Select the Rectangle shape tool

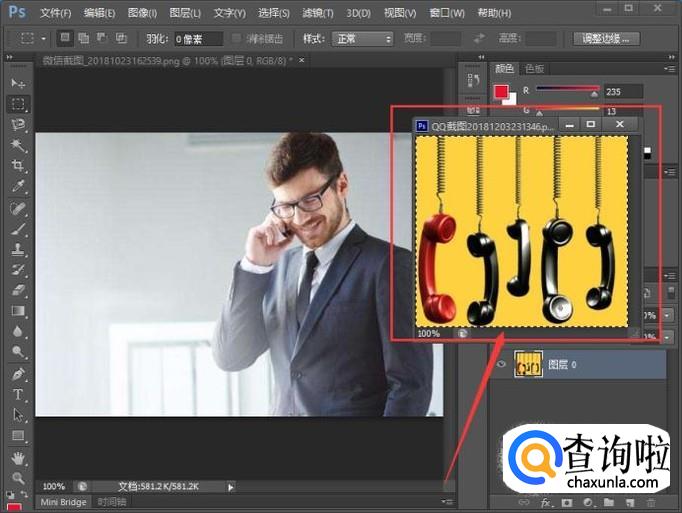[x=18, y=436]
